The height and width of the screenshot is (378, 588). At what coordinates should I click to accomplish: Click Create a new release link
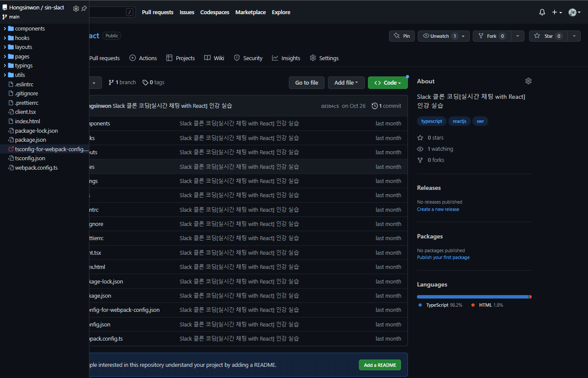[438, 210]
